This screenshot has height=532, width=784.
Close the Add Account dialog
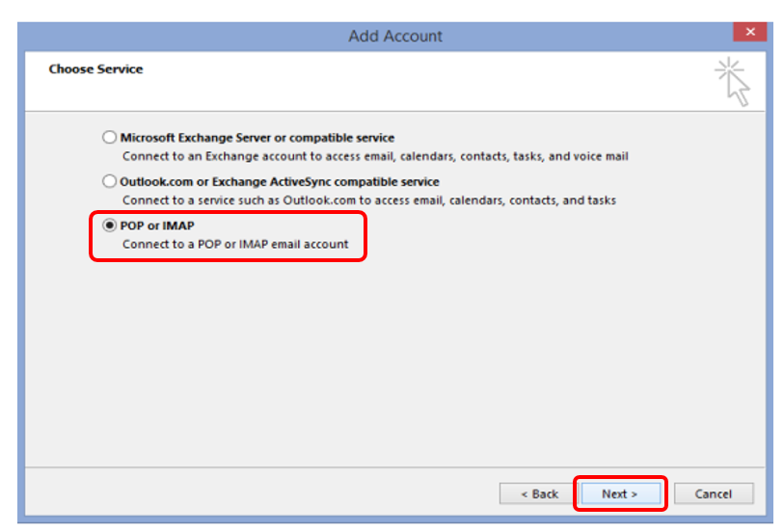(749, 33)
